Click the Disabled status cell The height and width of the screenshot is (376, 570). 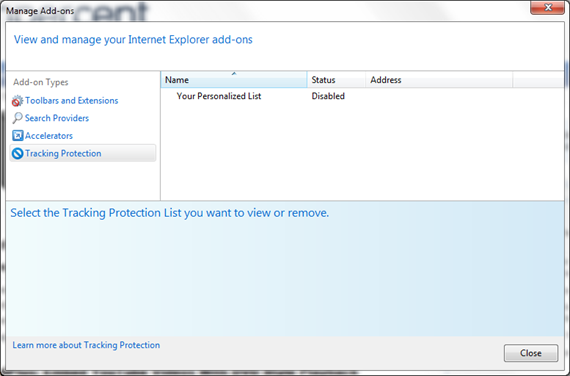point(328,96)
